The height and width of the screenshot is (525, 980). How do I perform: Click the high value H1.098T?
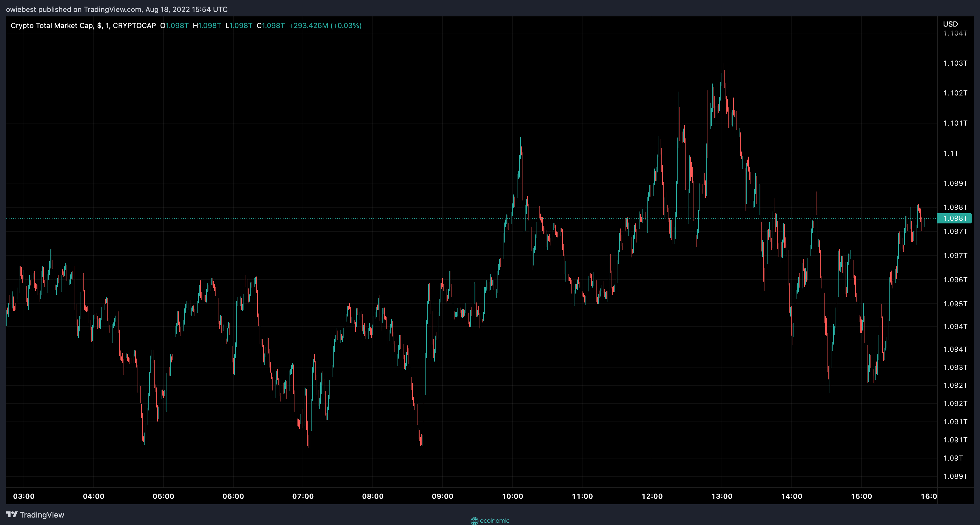(x=207, y=25)
